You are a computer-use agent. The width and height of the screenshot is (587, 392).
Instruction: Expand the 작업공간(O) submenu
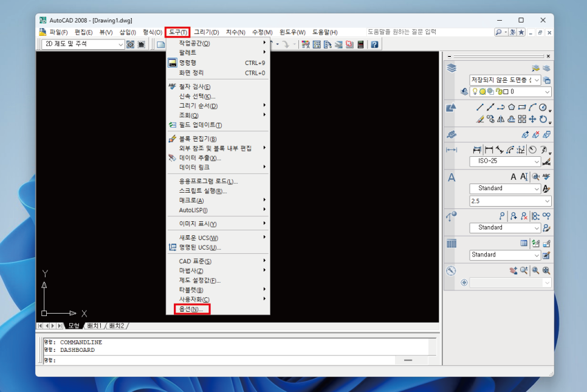coord(218,43)
